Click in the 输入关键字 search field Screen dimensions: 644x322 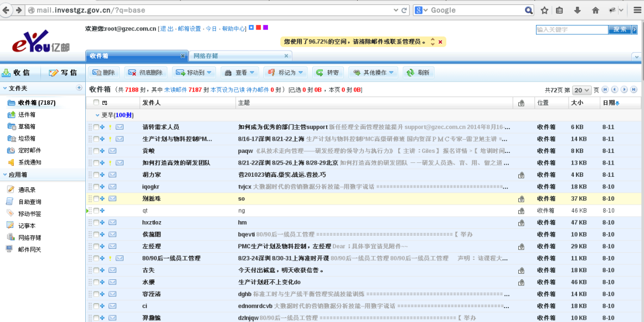[x=571, y=29]
